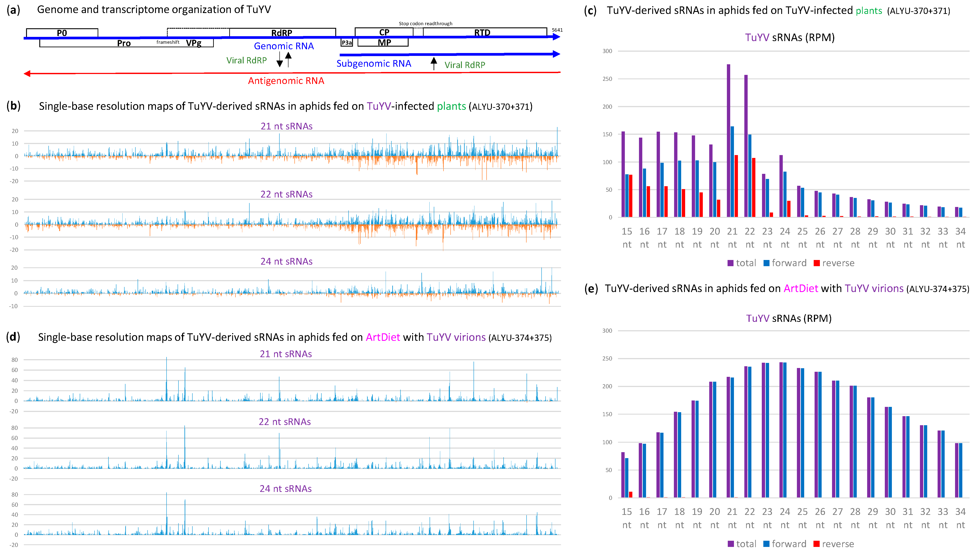Click the P0 gene box
Viewport: 980px width, 552px height.
(x=62, y=33)
